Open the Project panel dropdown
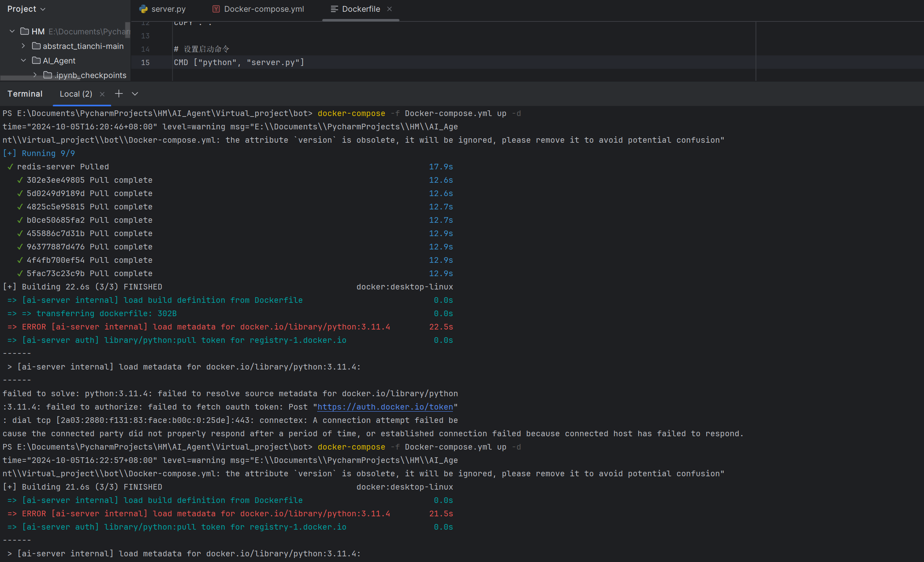The width and height of the screenshot is (924, 562). [26, 9]
